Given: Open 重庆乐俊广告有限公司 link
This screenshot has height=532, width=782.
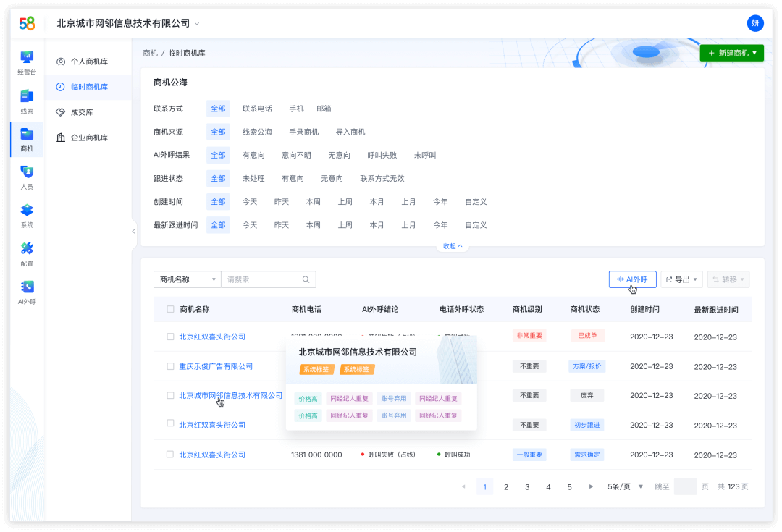Looking at the screenshot, I should (216, 366).
